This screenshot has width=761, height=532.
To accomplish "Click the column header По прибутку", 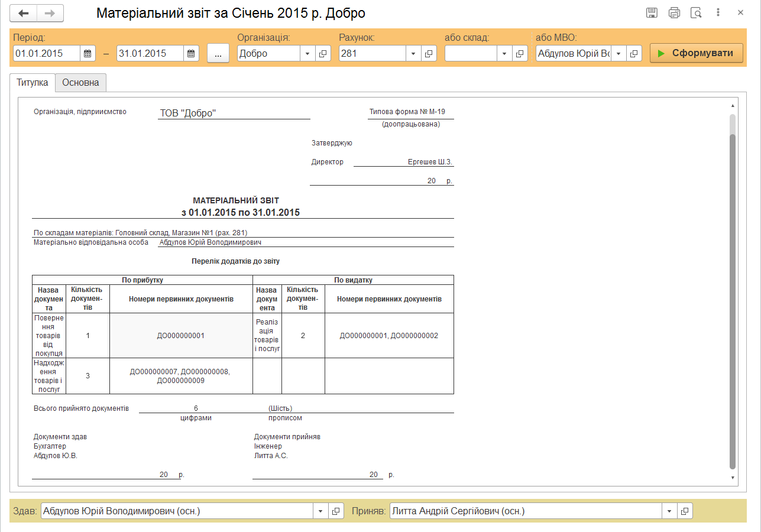I will tap(143, 280).
